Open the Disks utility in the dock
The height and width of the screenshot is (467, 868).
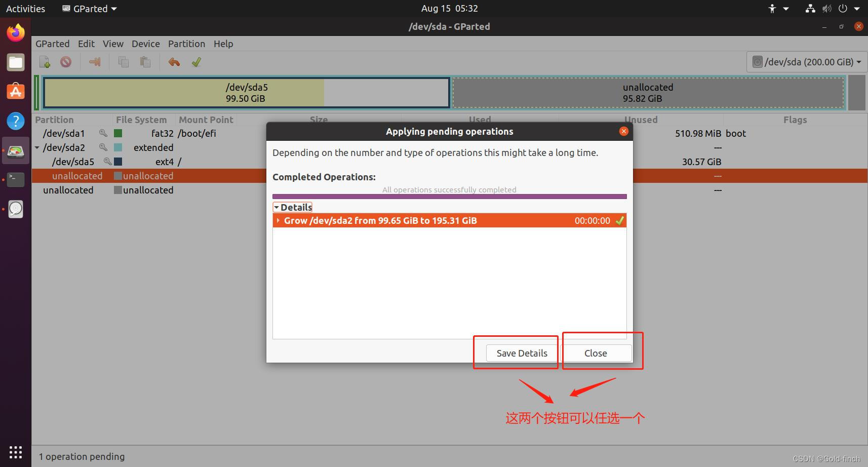[x=16, y=209]
